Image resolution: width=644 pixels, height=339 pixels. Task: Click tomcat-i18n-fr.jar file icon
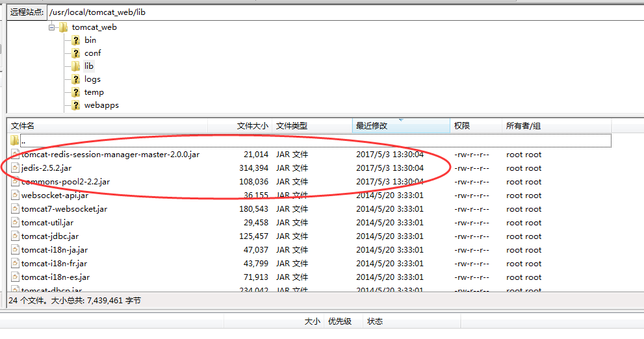click(15, 264)
